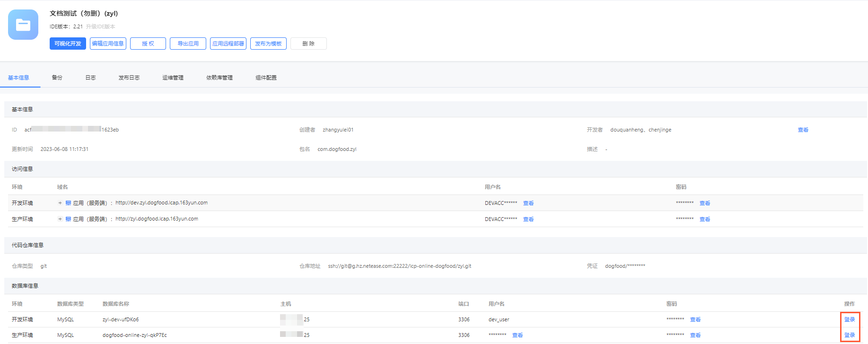Click the 编辑应用信息 button
868x344 pixels.
[108, 44]
